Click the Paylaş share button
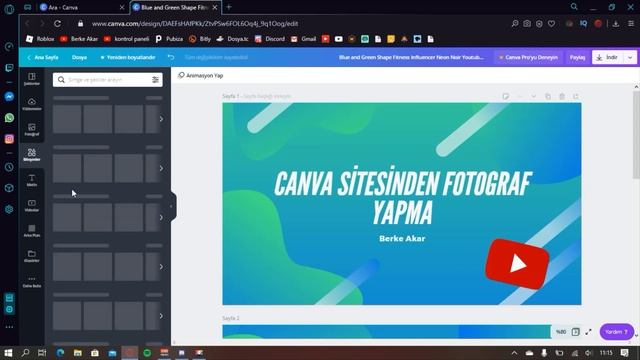This screenshot has width=640, height=360. click(577, 58)
